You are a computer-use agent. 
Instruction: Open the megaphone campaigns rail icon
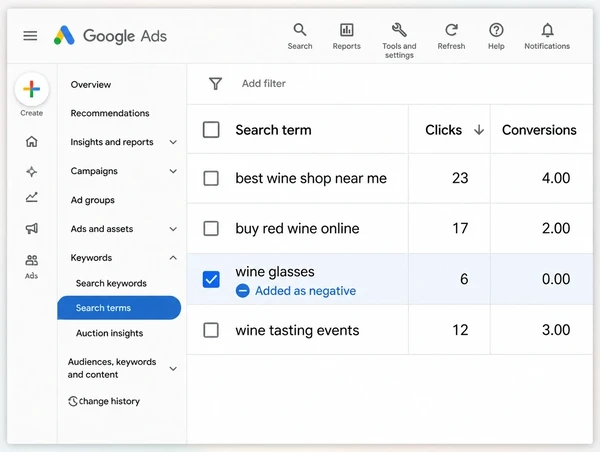coord(31,228)
